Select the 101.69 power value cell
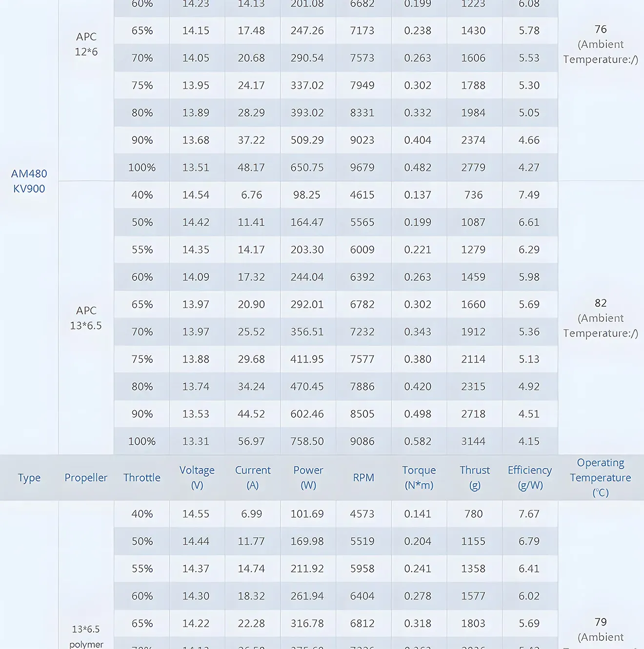Image resolution: width=644 pixels, height=649 pixels. click(x=307, y=514)
